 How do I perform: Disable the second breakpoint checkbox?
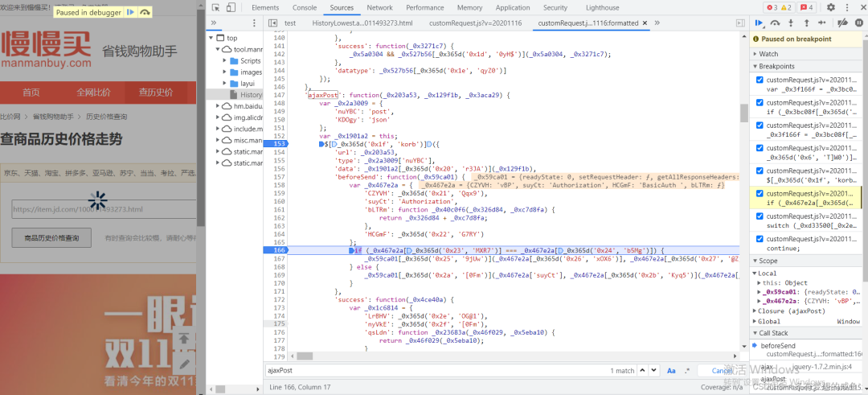[759, 103]
